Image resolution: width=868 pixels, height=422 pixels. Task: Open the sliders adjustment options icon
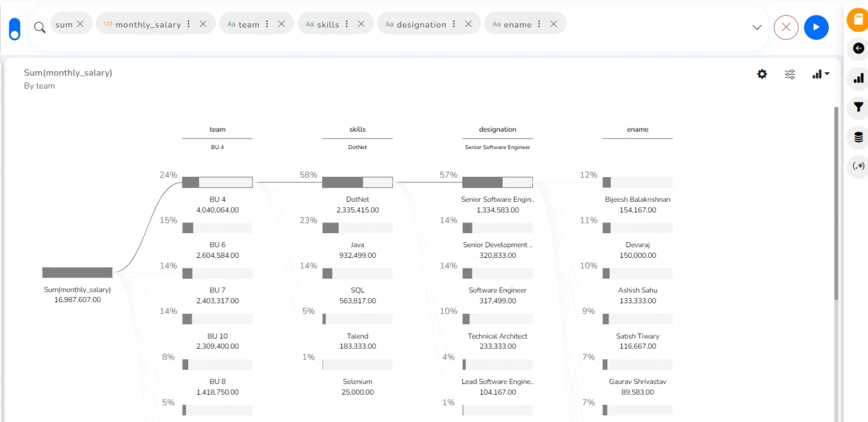[x=789, y=74]
